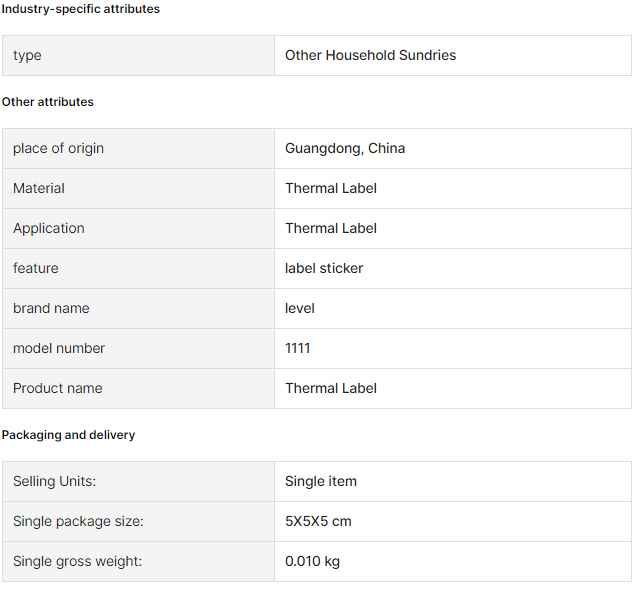Click the Industry-specific attributes heading
The width and height of the screenshot is (635, 589).
(81, 9)
